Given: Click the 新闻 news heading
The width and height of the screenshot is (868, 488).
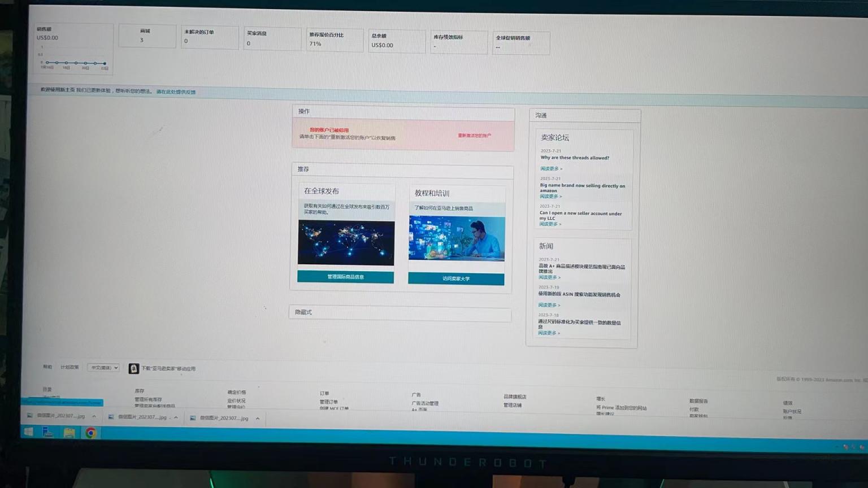Looking at the screenshot, I should [x=546, y=246].
